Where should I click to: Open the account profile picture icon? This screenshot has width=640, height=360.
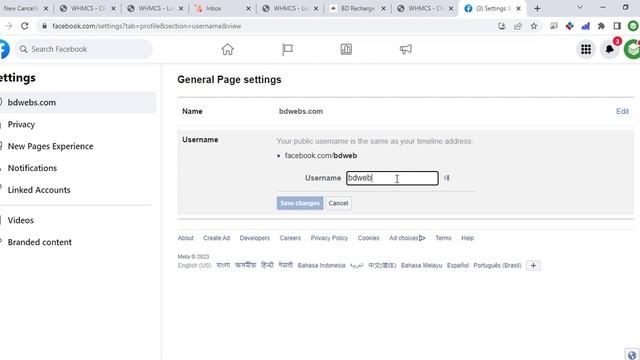coord(632,49)
